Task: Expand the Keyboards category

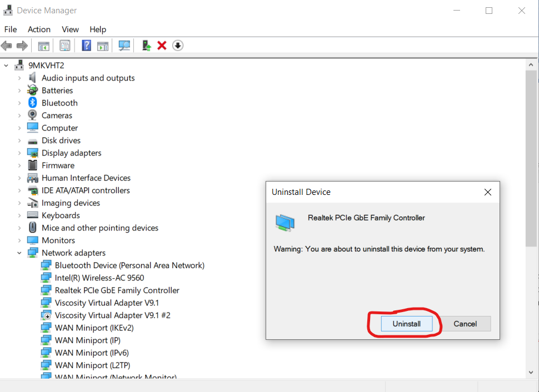Action: (x=19, y=215)
